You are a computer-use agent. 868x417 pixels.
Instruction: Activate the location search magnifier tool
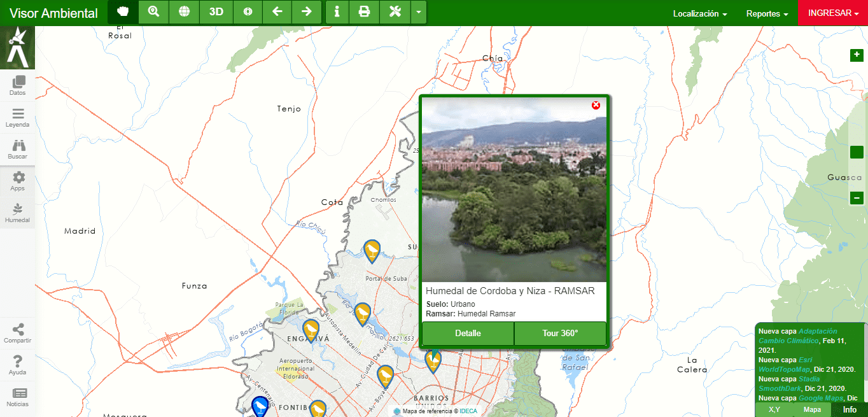pos(153,12)
